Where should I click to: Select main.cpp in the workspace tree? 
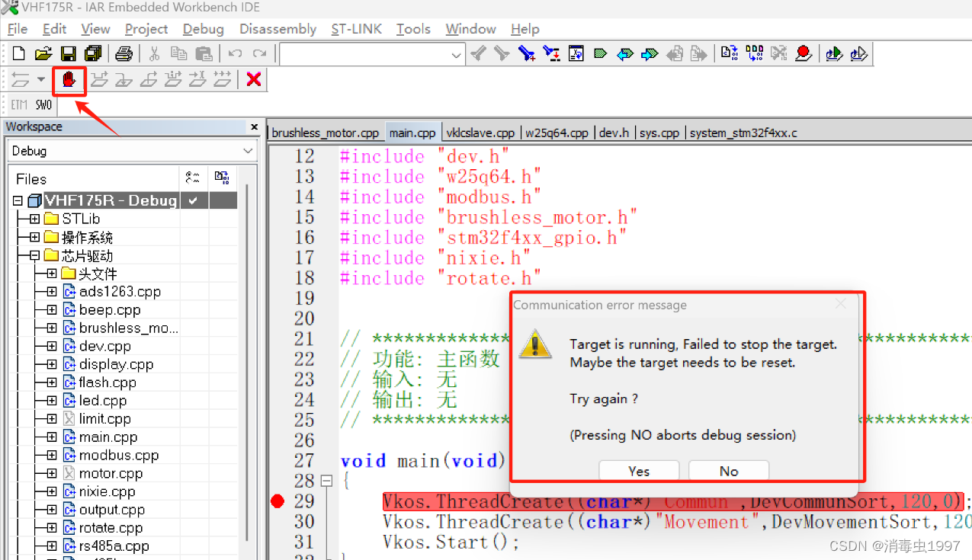pyautogui.click(x=107, y=437)
